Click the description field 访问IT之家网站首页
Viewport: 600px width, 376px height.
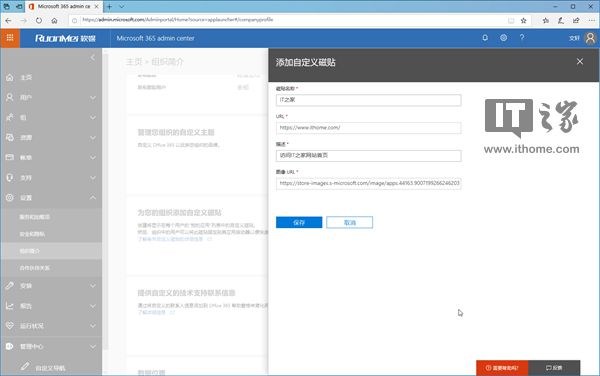(x=368, y=155)
